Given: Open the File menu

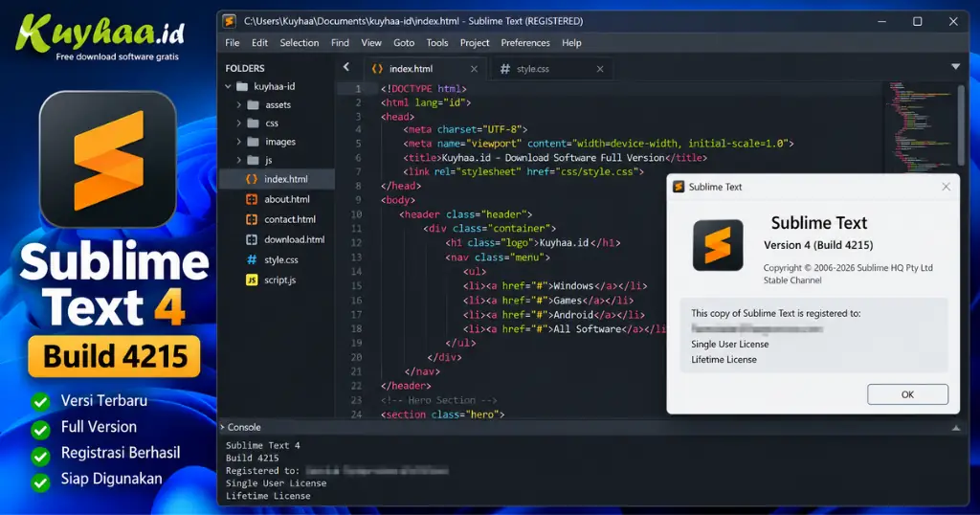Looking at the screenshot, I should click(x=233, y=42).
